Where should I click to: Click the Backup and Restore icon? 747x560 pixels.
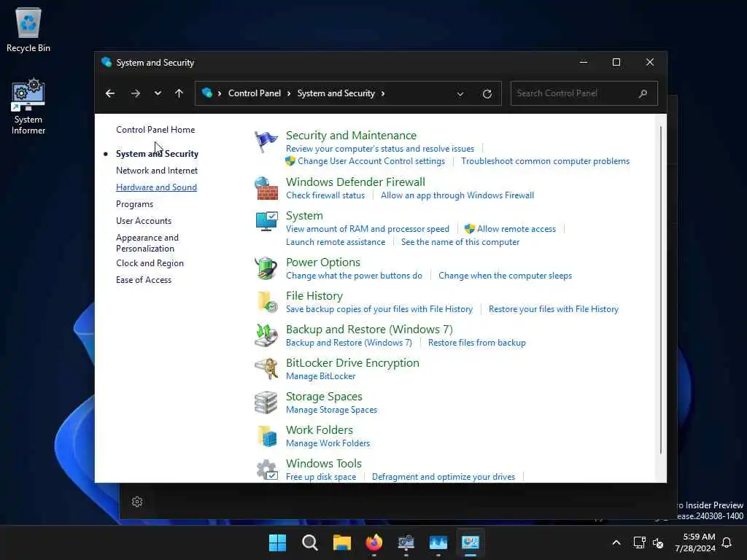(x=266, y=335)
